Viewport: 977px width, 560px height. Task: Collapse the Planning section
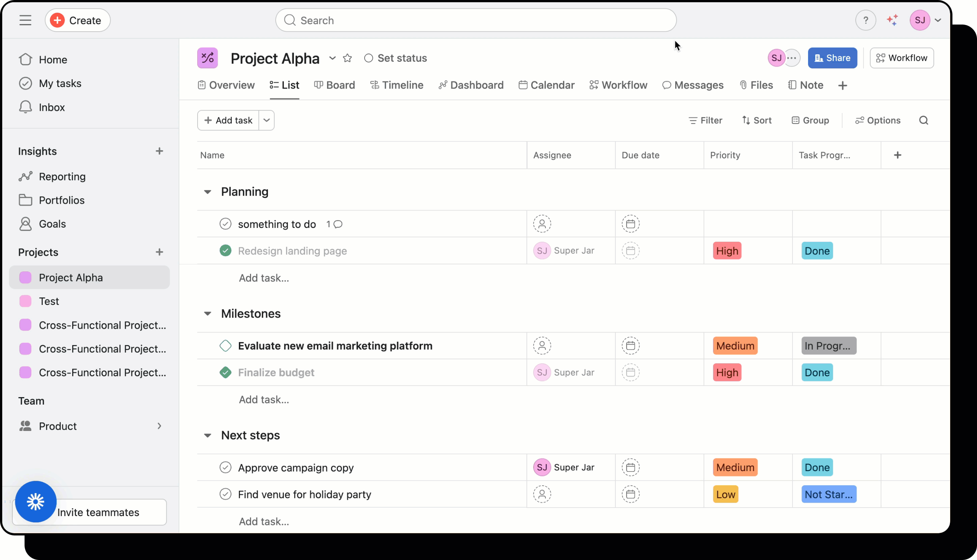[208, 192]
